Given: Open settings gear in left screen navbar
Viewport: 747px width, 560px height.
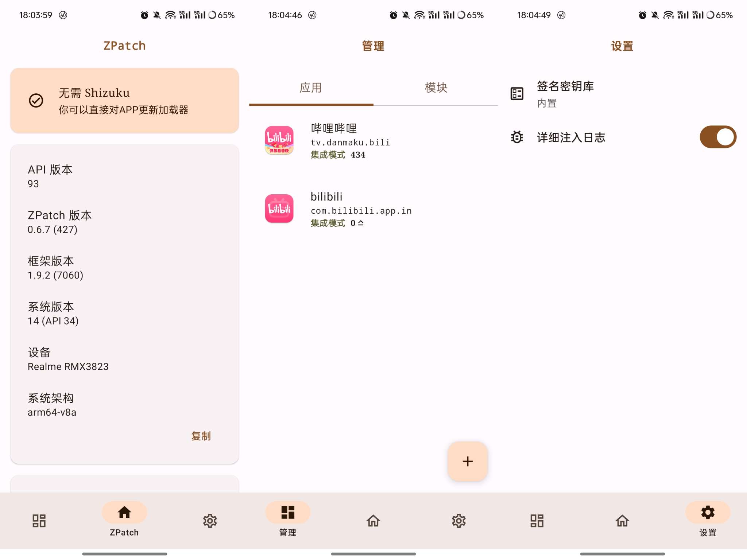Looking at the screenshot, I should (x=210, y=521).
